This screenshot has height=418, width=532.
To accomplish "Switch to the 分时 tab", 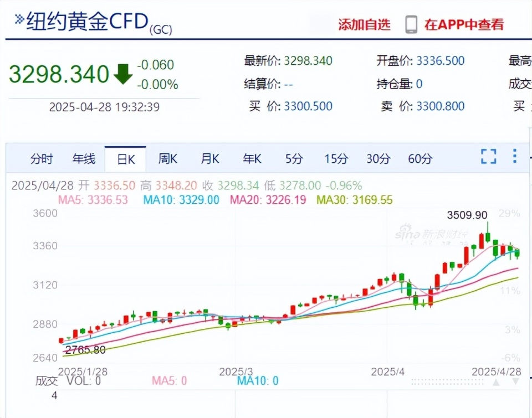I will point(42,159).
